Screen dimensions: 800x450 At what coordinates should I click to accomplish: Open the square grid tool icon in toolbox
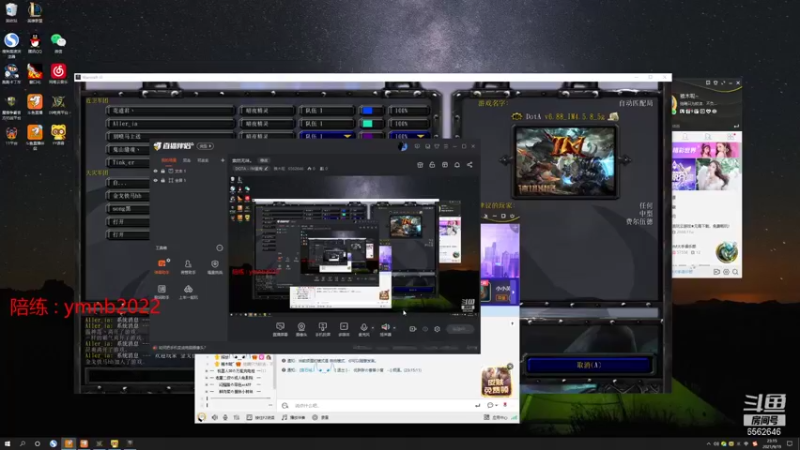coord(162,289)
